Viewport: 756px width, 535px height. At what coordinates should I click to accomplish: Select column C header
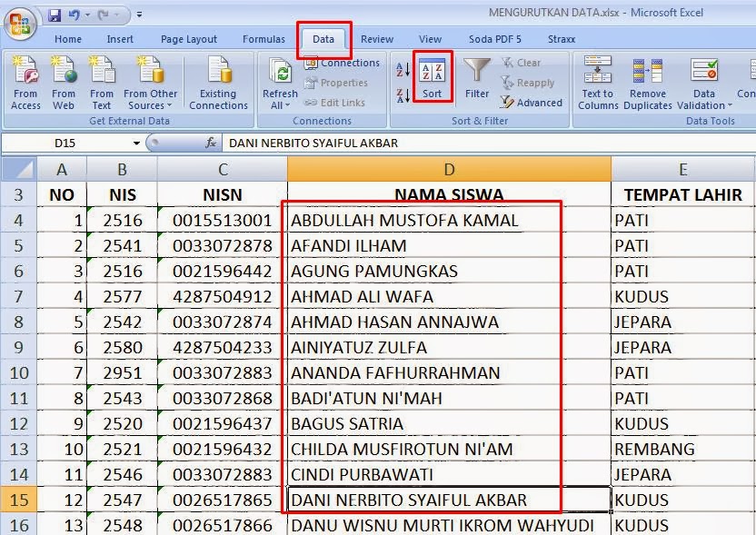click(223, 170)
